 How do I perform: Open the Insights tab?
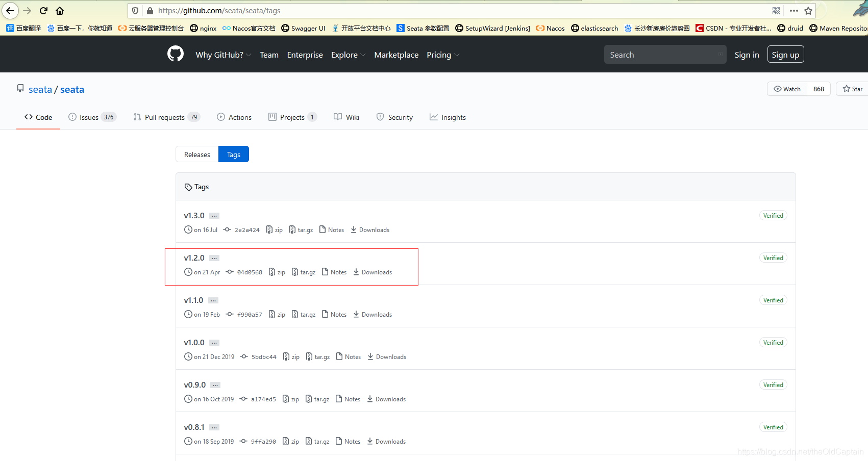tap(448, 117)
